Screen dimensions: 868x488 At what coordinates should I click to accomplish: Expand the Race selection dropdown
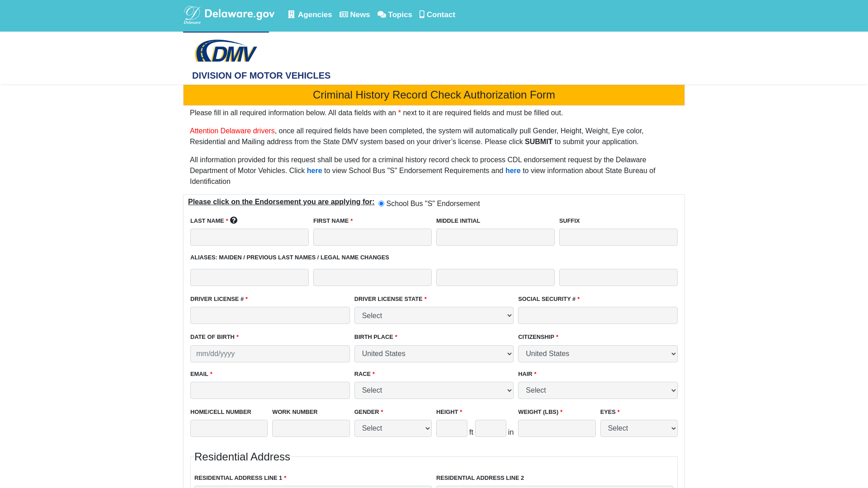[x=434, y=390]
